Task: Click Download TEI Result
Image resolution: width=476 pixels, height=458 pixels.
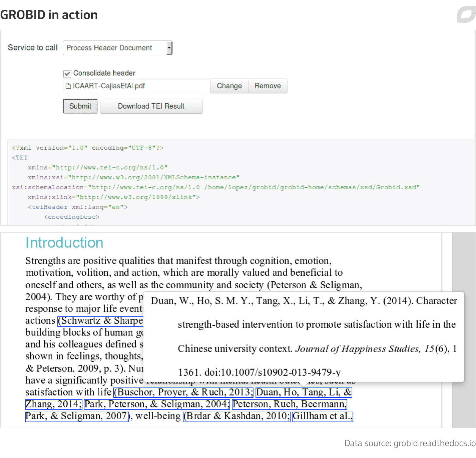Action: (x=151, y=106)
